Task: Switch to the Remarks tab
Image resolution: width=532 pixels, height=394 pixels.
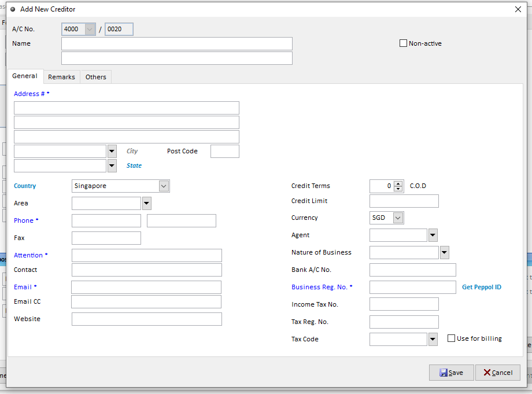Action: [61, 77]
